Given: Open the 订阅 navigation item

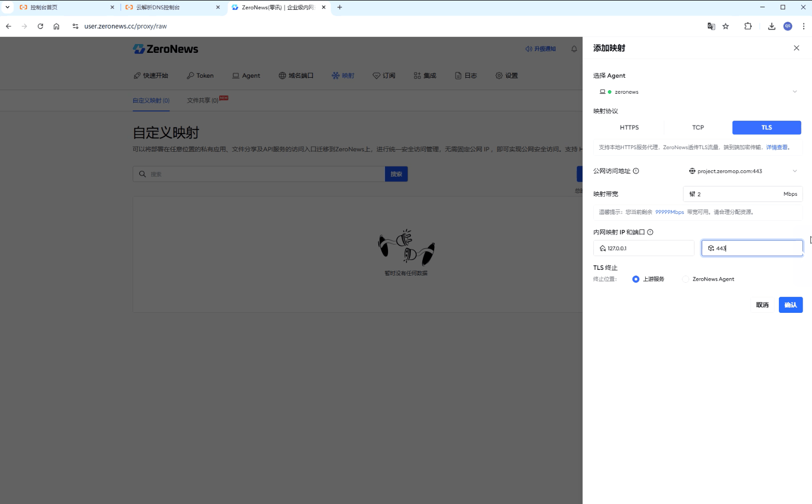Looking at the screenshot, I should pyautogui.click(x=384, y=76).
